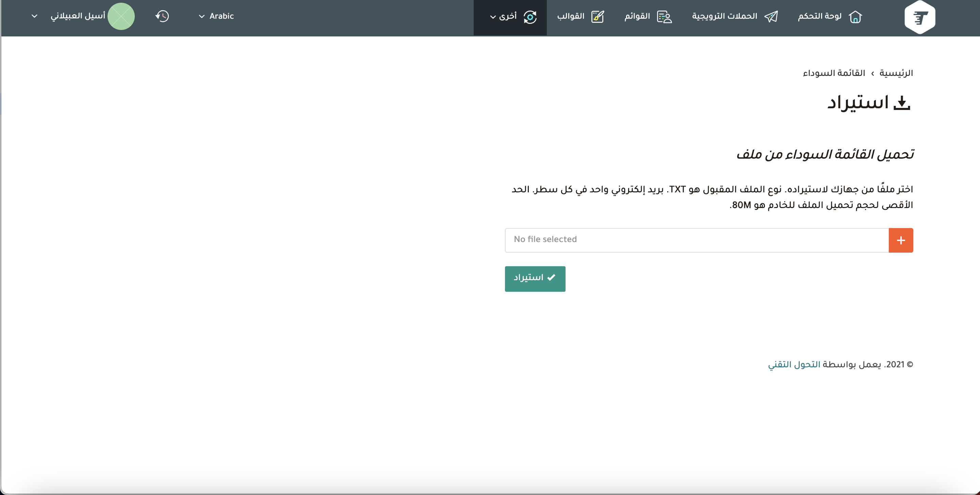The width and height of the screenshot is (980, 495).
Task: Click the green استيراد import button
Action: 535,278
